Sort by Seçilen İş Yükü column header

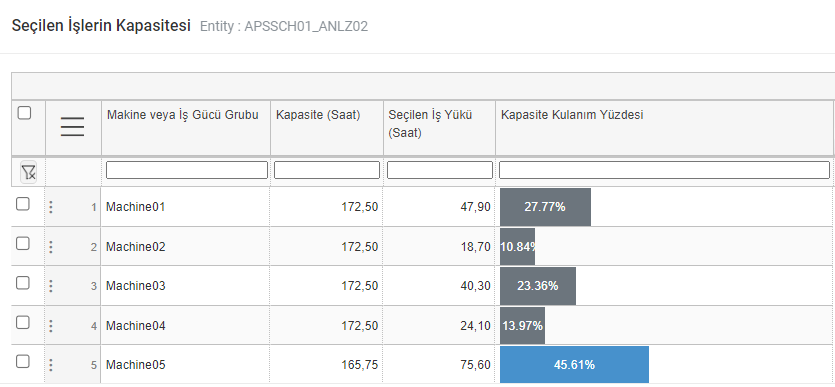(430, 123)
